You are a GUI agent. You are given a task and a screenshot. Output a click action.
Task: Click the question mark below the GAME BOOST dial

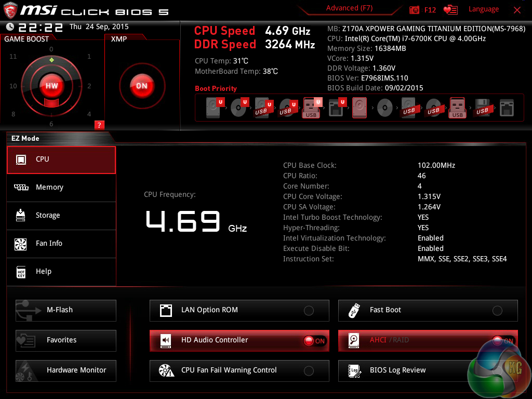pos(99,125)
